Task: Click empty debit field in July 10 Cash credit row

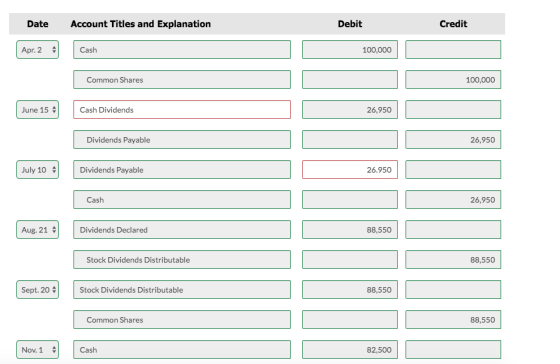Action: 350,200
